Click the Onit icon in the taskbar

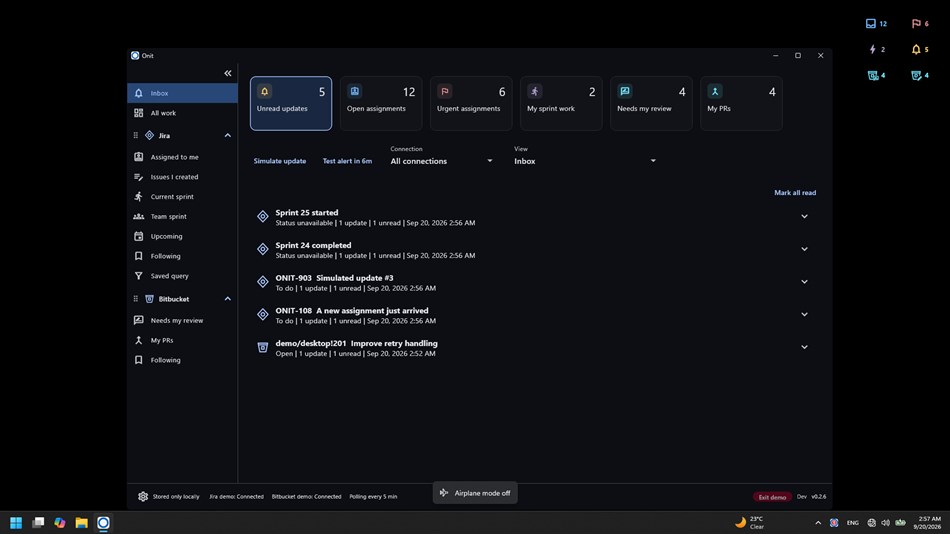(104, 523)
